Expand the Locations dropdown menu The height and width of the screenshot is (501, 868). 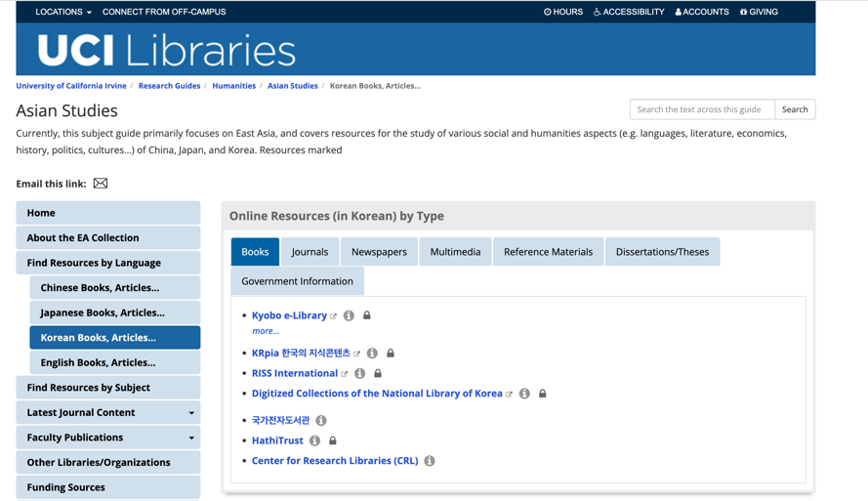tap(63, 12)
